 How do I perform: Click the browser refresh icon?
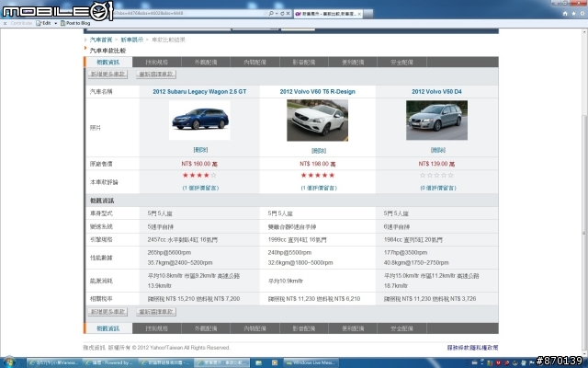point(282,14)
